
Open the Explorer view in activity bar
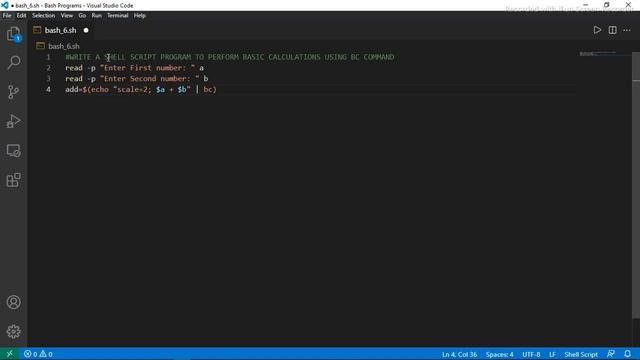[13, 34]
